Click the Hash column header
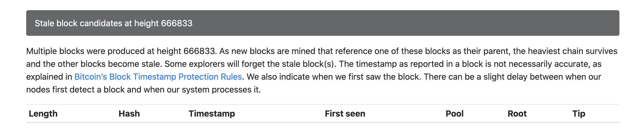 click(129, 114)
